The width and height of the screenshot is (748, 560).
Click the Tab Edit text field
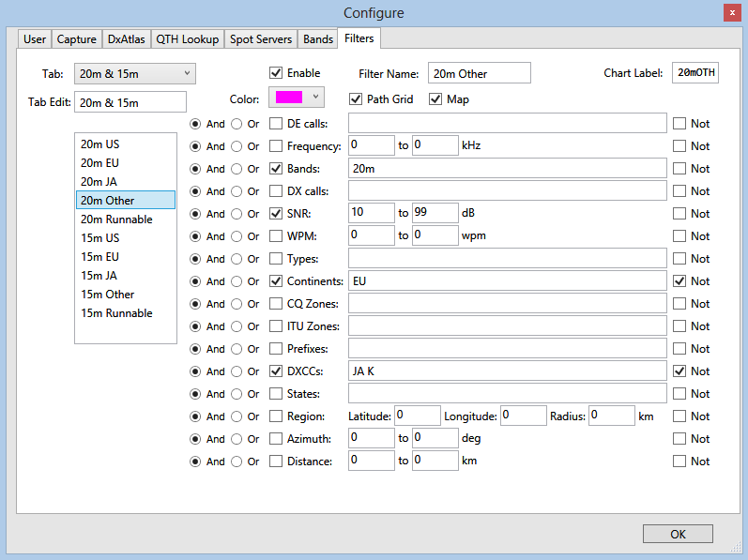click(x=130, y=102)
